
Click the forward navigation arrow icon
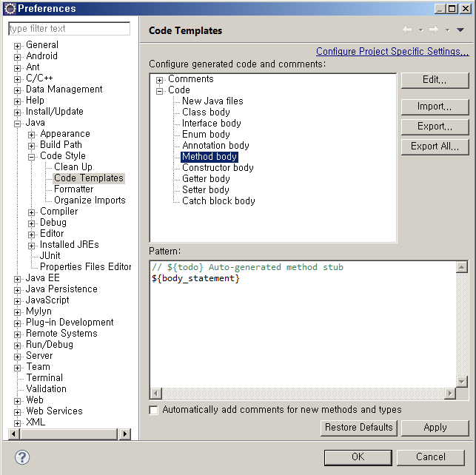pyautogui.click(x=434, y=30)
